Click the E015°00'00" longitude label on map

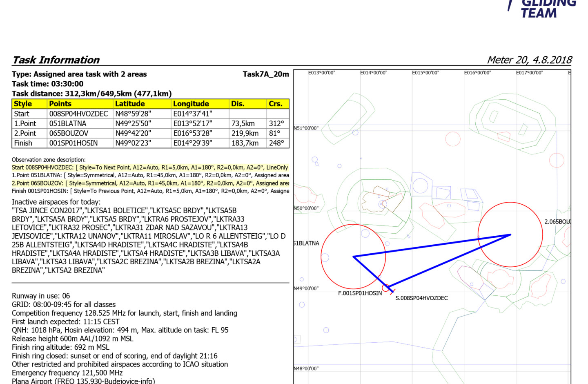(x=425, y=73)
